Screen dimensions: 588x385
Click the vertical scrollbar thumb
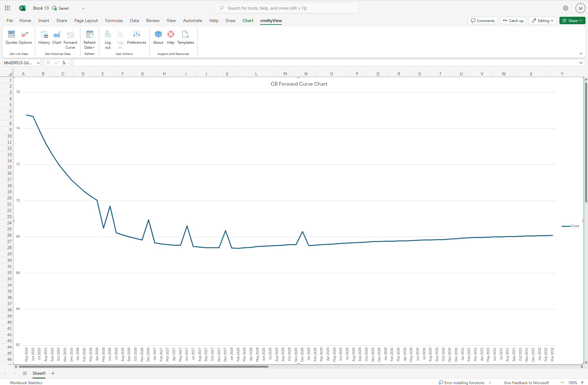coord(586,143)
